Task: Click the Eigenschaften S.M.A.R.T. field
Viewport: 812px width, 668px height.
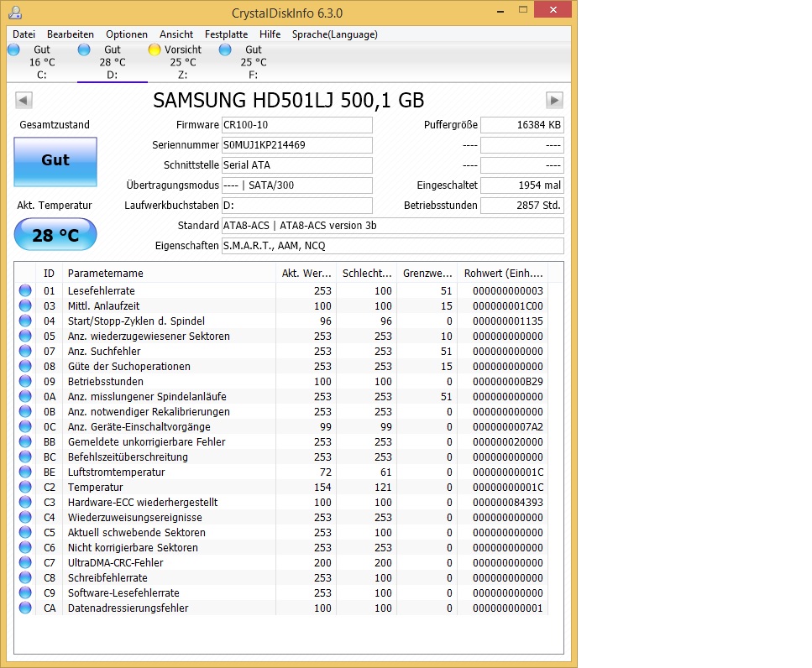Action: [x=392, y=246]
